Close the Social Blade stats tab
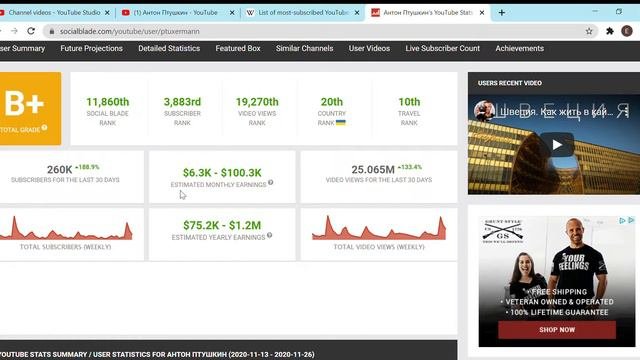 pyautogui.click(x=482, y=13)
